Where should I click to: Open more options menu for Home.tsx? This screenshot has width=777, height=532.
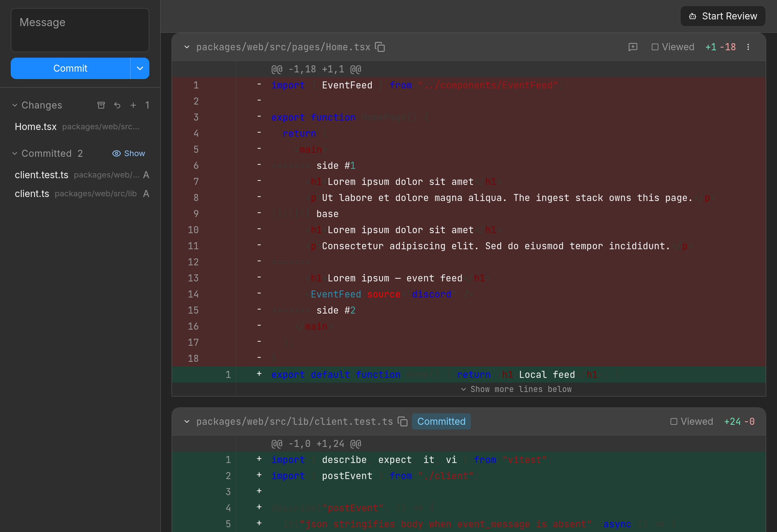coord(748,47)
